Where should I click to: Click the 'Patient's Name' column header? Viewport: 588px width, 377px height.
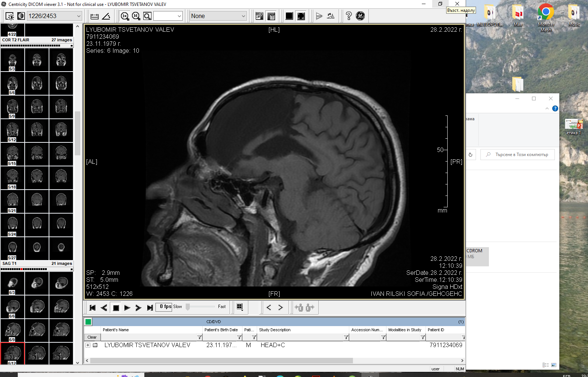116,330
